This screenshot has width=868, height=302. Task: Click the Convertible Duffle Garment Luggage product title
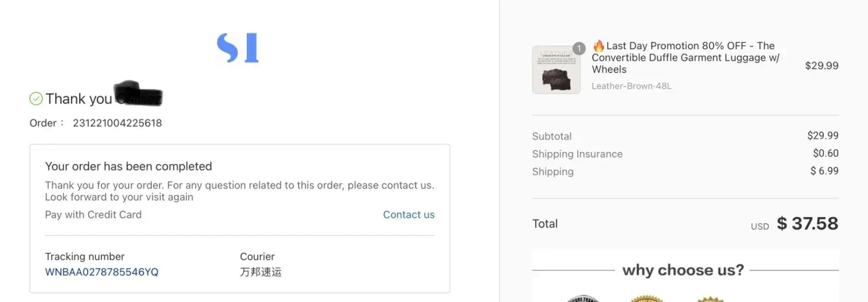click(x=685, y=57)
